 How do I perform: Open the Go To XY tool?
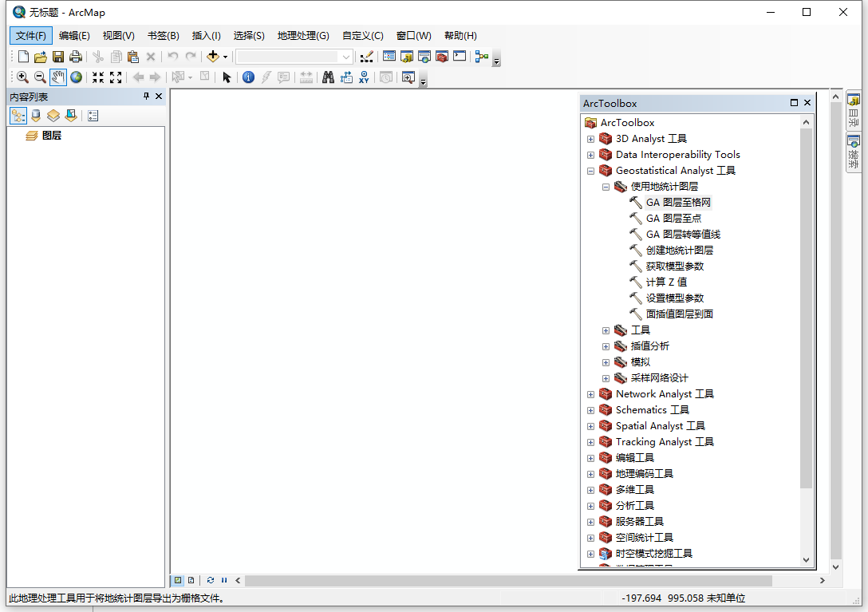tap(364, 77)
